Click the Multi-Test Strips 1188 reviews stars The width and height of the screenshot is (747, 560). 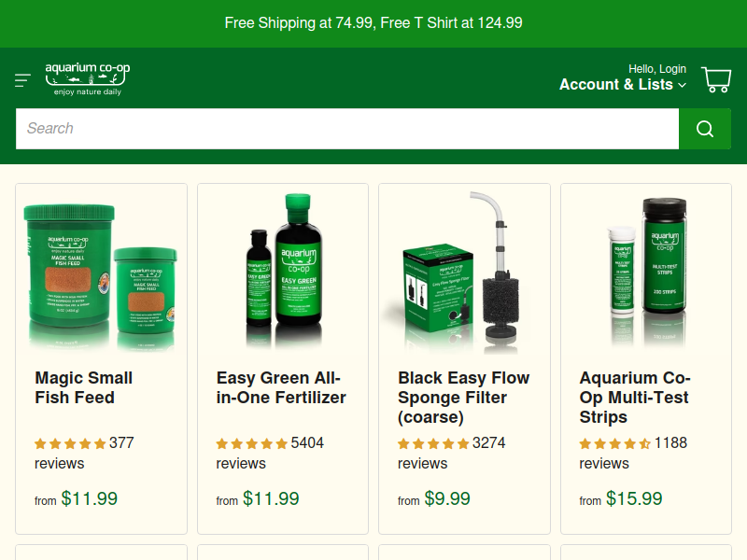tap(614, 444)
